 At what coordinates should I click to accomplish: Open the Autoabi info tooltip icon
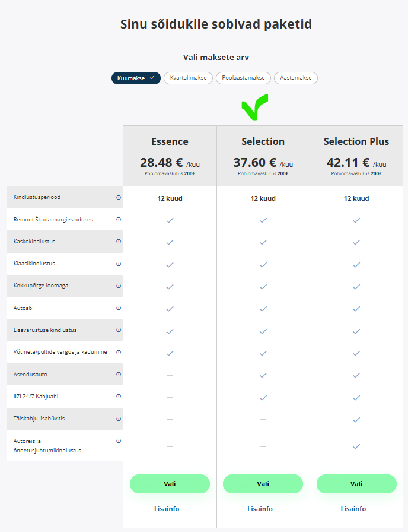[119, 308]
